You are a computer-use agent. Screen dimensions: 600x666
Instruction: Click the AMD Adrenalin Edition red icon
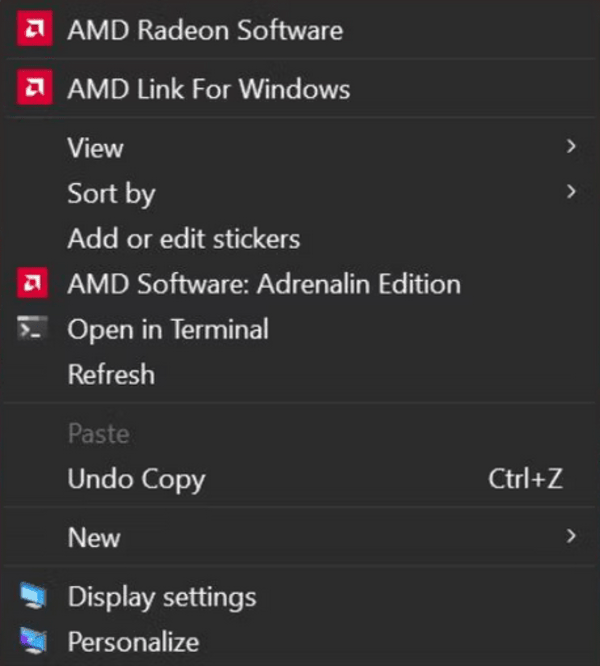[33, 282]
